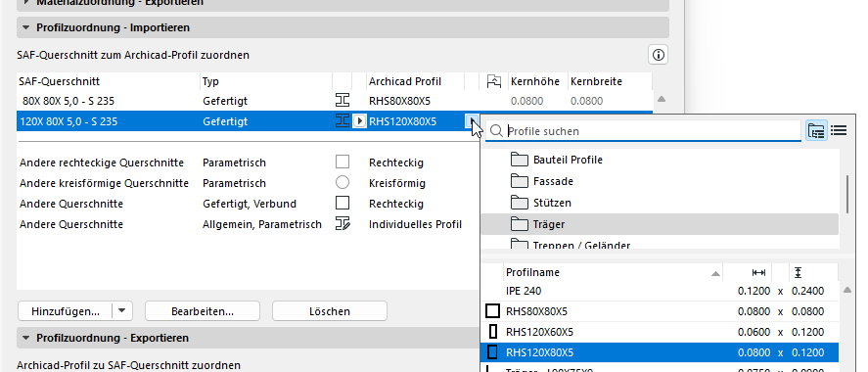
Task: Click profile list scroll up arrow
Action: pos(846,291)
